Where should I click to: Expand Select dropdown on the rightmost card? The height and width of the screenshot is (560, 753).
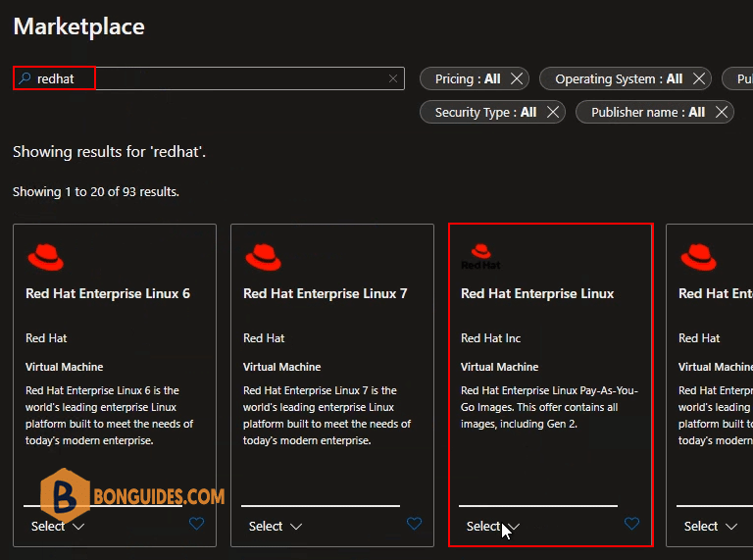tap(711, 527)
